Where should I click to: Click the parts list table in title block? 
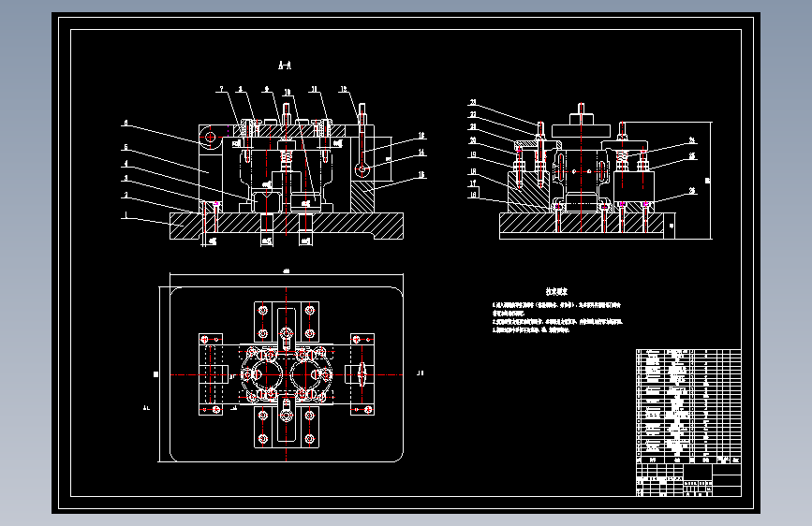pyautogui.click(x=688, y=406)
